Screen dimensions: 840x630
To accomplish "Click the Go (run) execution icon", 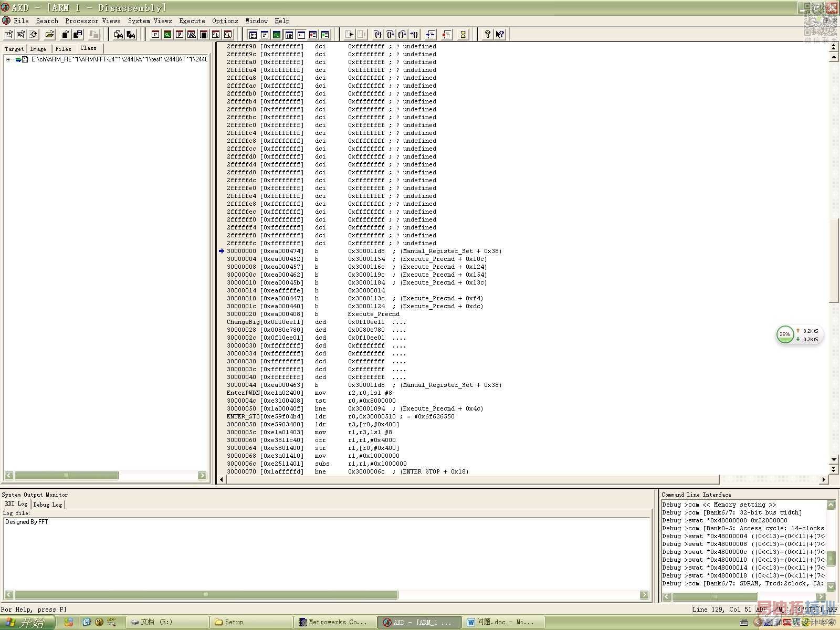I will [x=349, y=35].
